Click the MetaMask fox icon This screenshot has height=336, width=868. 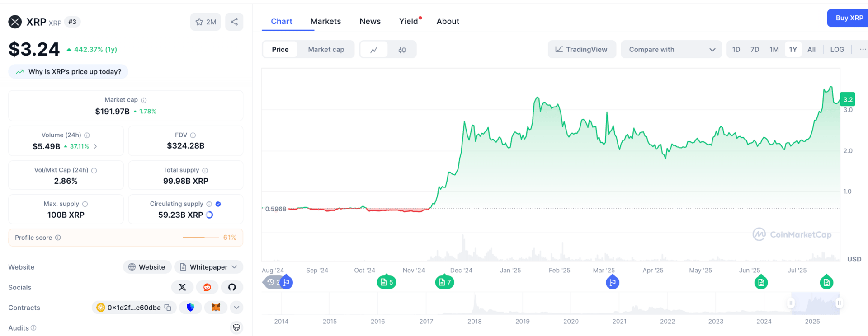point(216,308)
